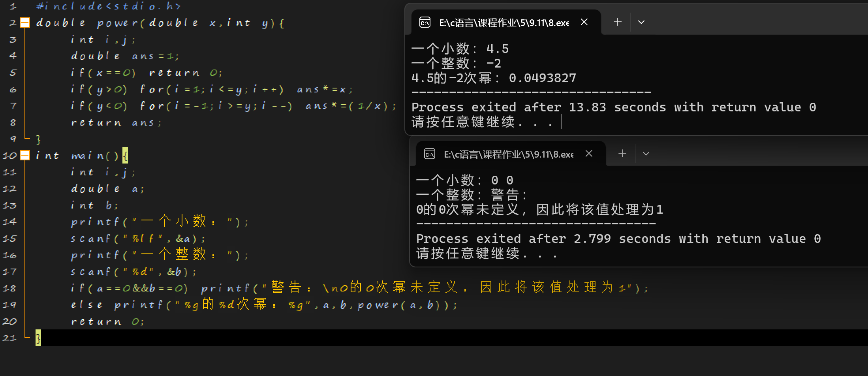Click line number 14 in the gutter
868x376 pixels.
click(9, 222)
